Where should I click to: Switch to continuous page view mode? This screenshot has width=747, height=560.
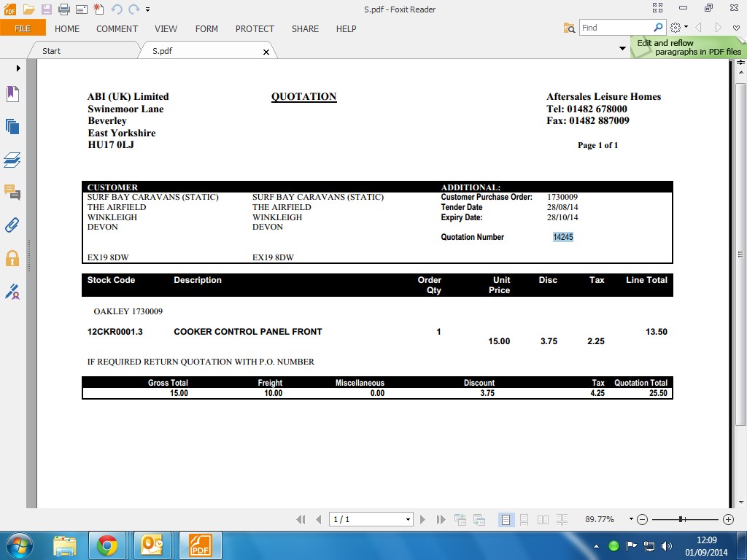[524, 520]
